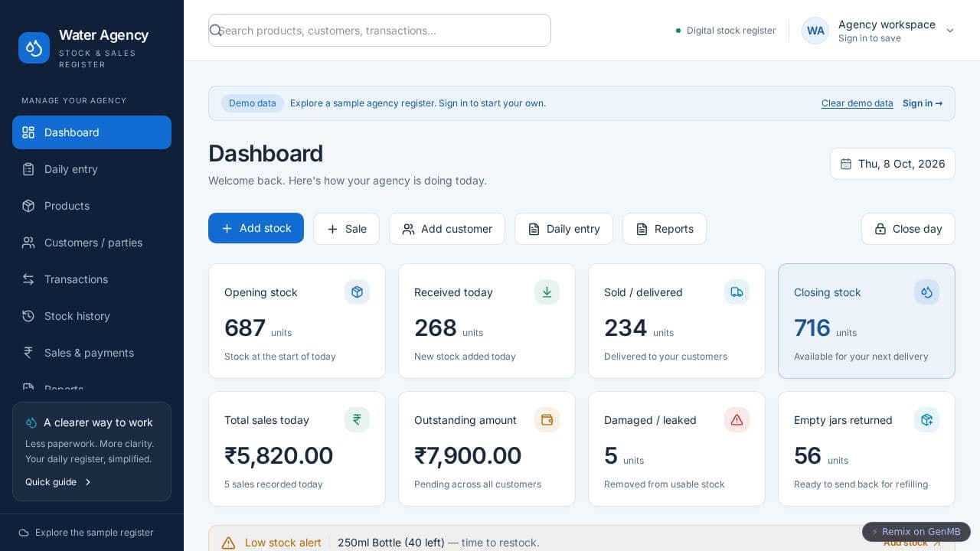Image resolution: width=980 pixels, height=551 pixels.
Task: Click the Closing stock droplet icon
Action: point(926,292)
